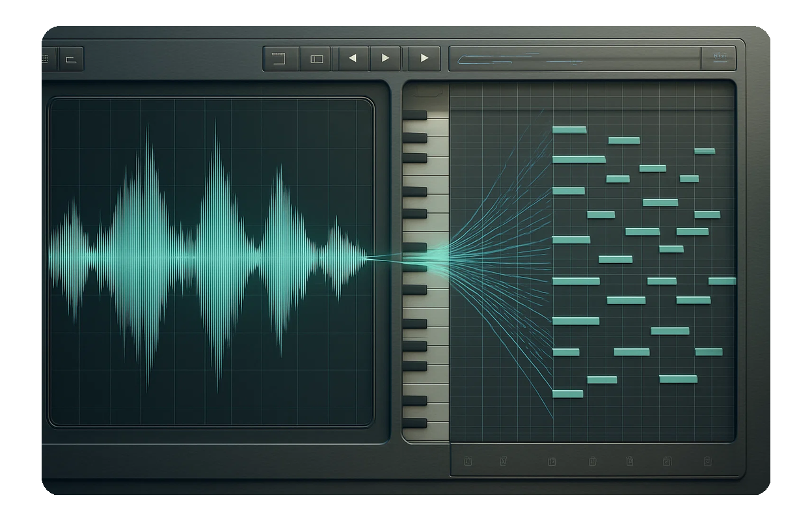Viewport: 812px width, 521px height.
Task: Select the topmost note block in piano roll
Action: (x=569, y=130)
